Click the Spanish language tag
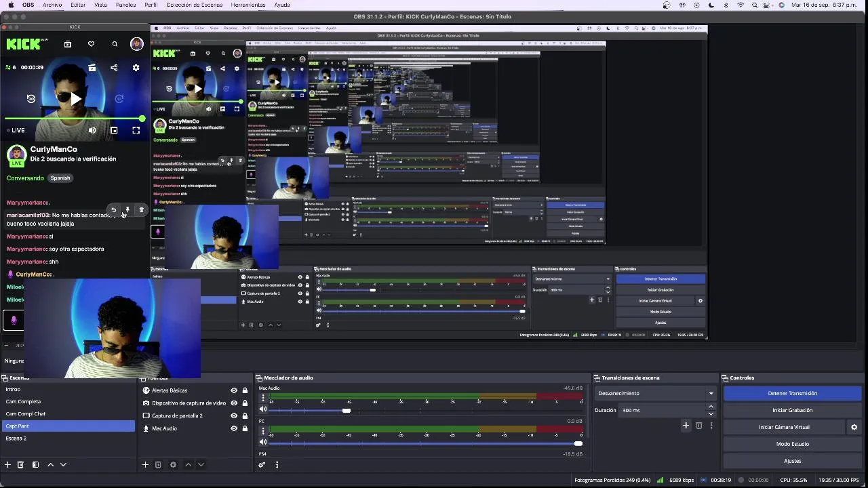This screenshot has height=488, width=868. (60, 178)
